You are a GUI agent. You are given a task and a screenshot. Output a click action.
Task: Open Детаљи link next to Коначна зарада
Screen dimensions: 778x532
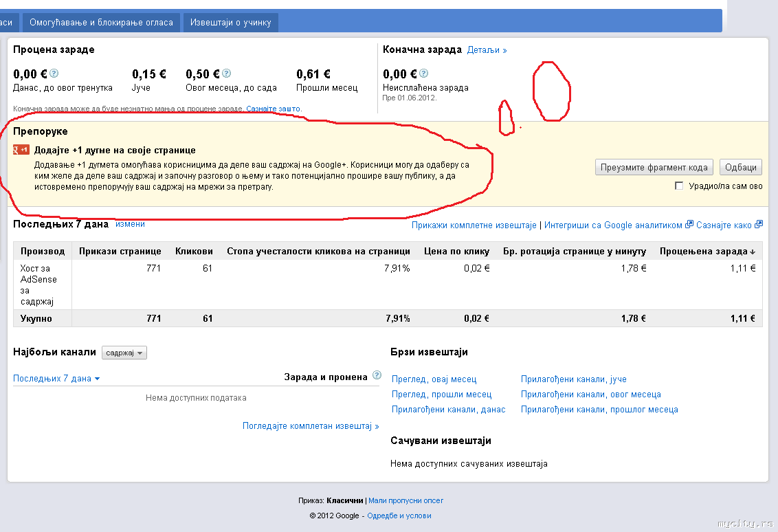click(x=487, y=50)
